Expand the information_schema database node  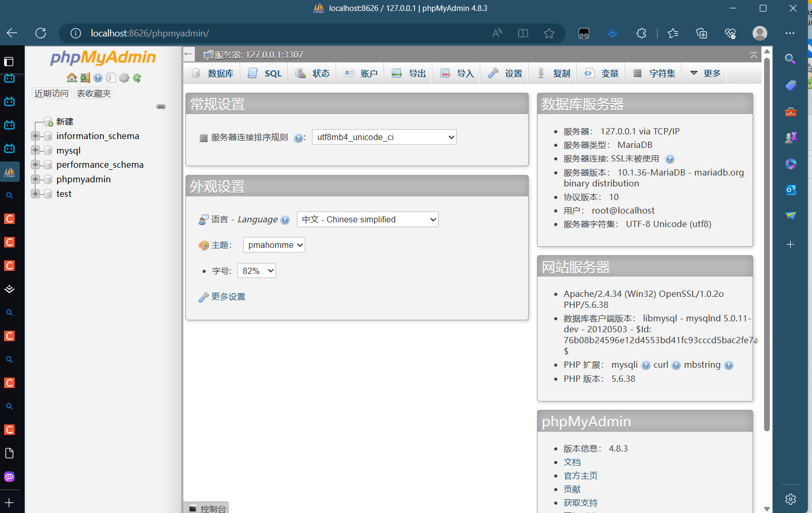[x=35, y=136]
